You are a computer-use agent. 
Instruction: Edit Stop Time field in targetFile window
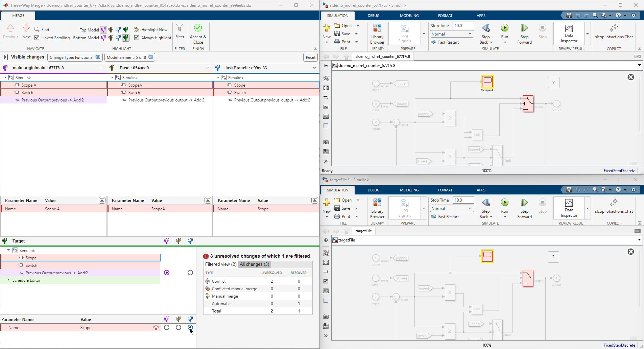(463, 200)
